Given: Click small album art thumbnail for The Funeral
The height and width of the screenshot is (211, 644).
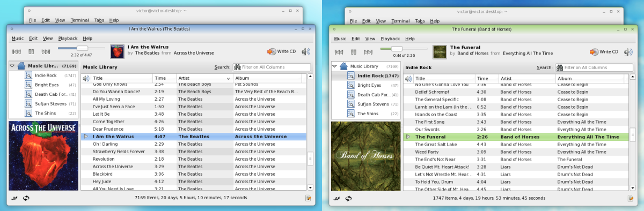Looking at the screenshot, I should [440, 51].
